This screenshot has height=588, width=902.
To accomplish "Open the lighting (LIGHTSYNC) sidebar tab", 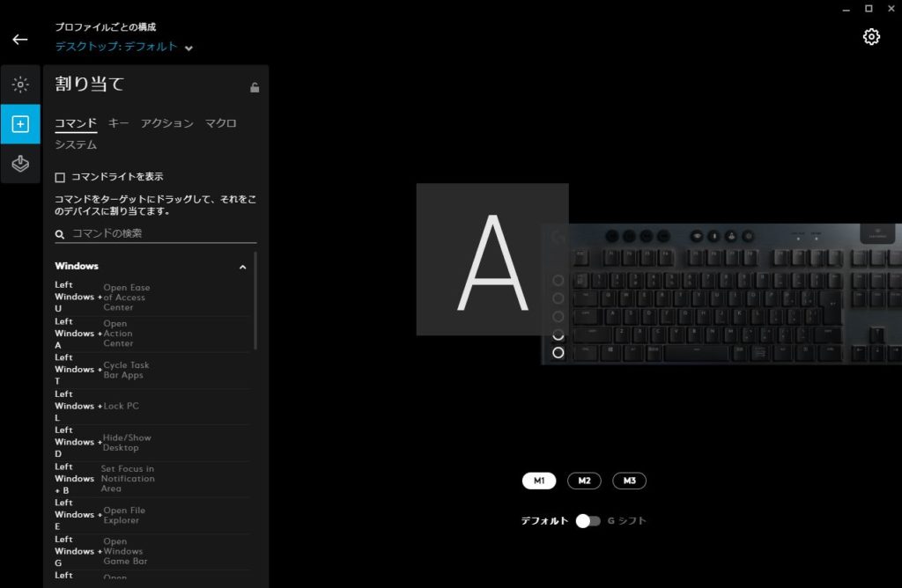I will [x=20, y=85].
